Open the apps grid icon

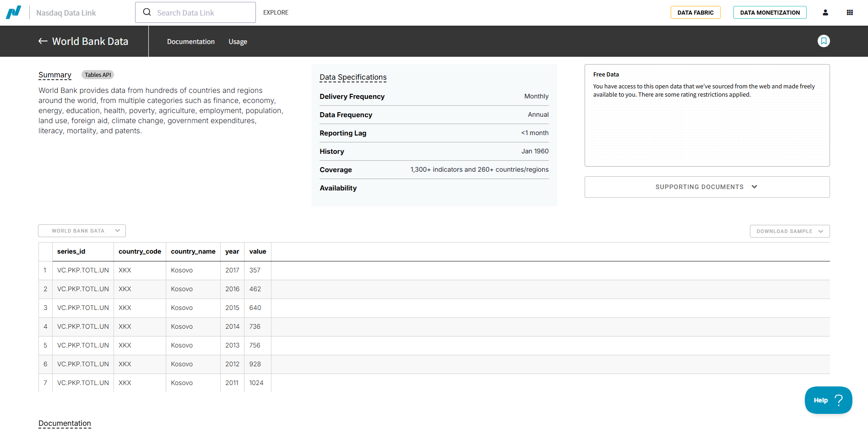coord(850,12)
